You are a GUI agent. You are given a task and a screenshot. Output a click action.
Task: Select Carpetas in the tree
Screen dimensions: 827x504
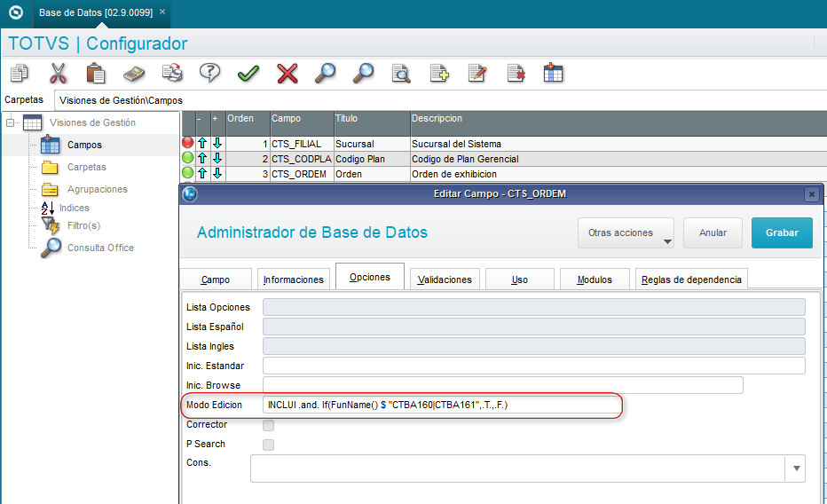click(x=86, y=167)
